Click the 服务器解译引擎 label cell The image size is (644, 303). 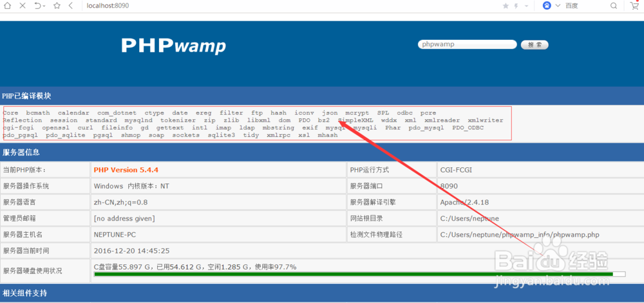pos(392,202)
